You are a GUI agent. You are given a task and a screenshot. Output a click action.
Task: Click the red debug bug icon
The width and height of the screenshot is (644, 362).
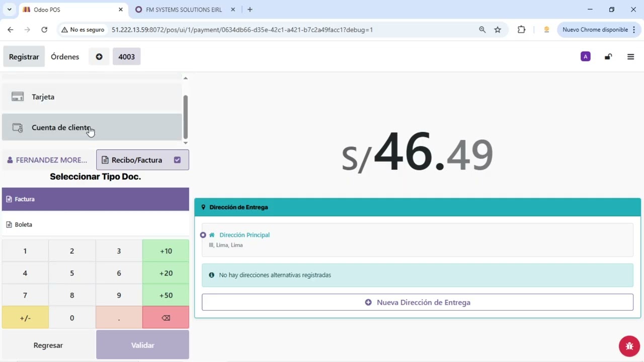(x=629, y=345)
